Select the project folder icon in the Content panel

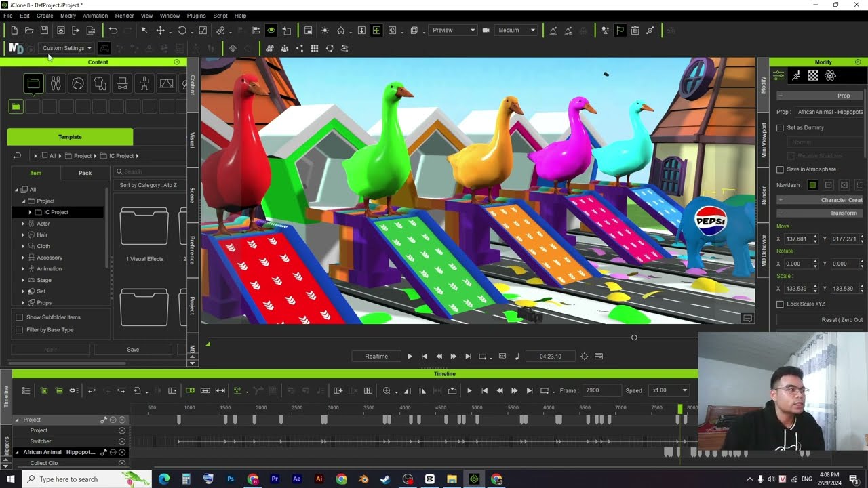coord(33,83)
